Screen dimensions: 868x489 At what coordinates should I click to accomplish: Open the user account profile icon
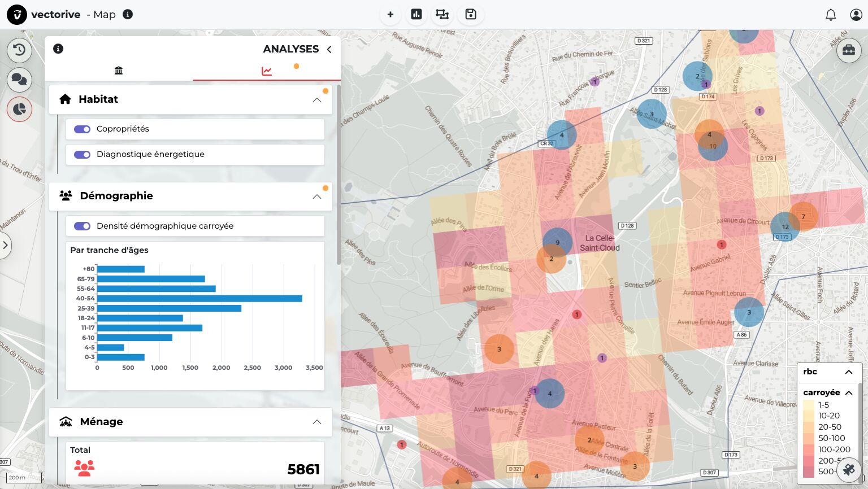pyautogui.click(x=856, y=15)
